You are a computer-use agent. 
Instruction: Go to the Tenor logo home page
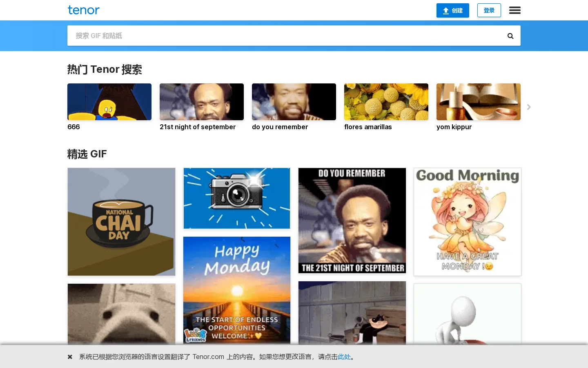84,10
